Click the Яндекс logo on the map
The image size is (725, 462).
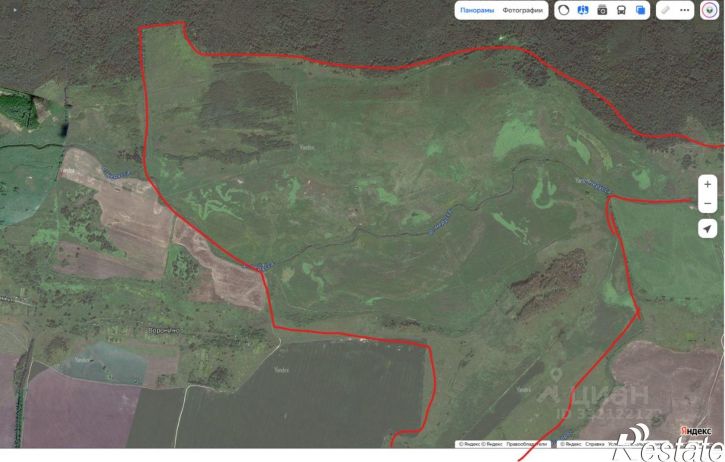(695, 431)
